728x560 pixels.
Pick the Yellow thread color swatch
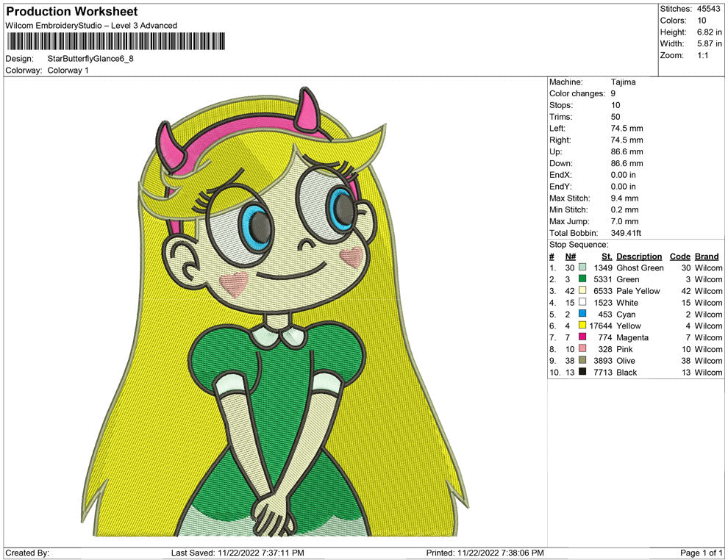(582, 326)
